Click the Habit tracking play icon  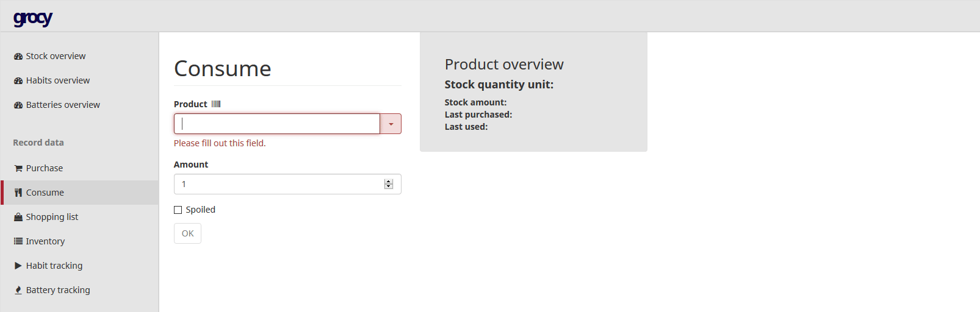pyautogui.click(x=18, y=266)
